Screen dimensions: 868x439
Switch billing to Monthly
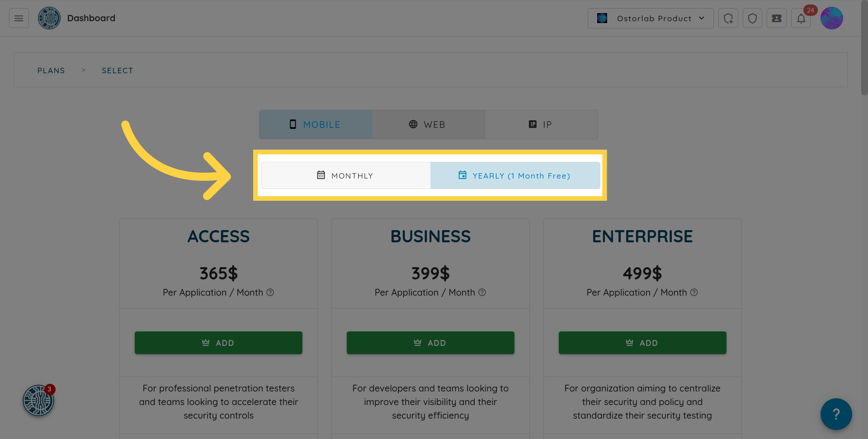[346, 175]
